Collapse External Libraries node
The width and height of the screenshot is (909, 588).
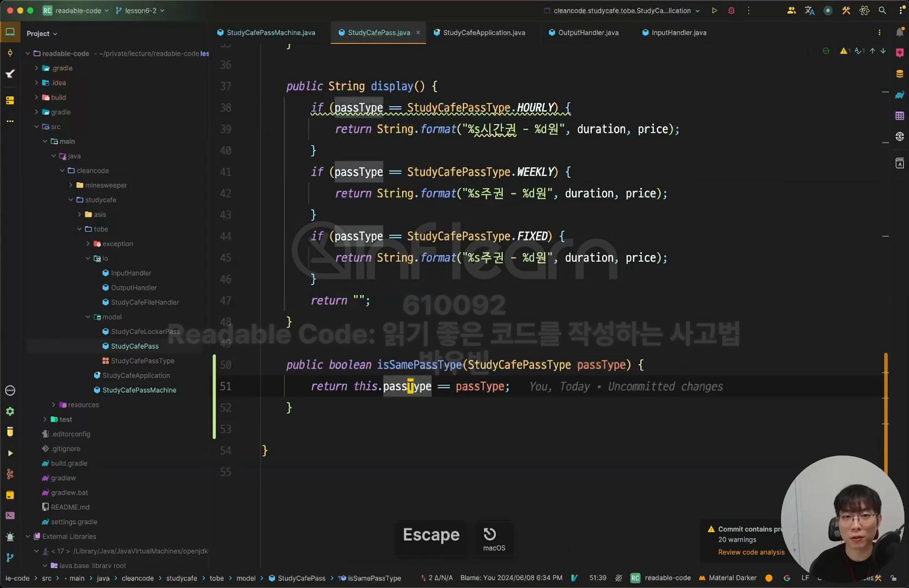click(28, 536)
